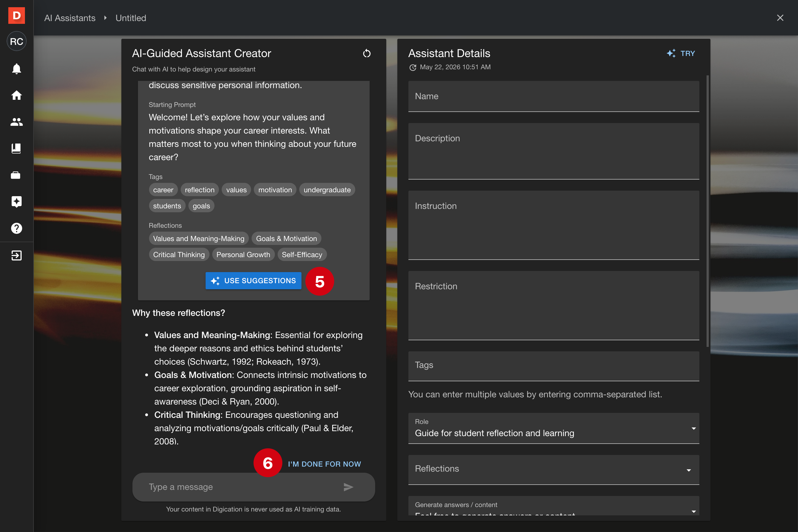
Task: Click the reflection tag chip
Action: click(199, 190)
